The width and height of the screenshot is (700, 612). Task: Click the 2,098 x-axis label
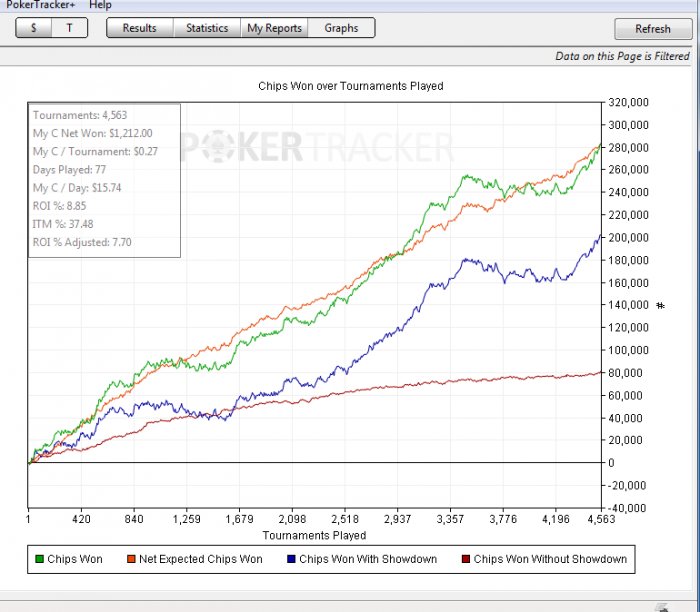(x=292, y=519)
